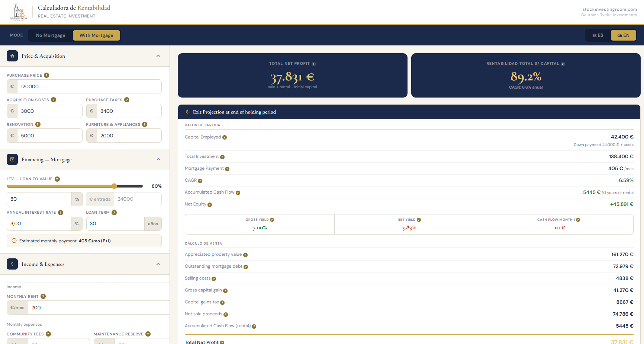Click help icon beside Capital gains tax

pyautogui.click(x=222, y=302)
